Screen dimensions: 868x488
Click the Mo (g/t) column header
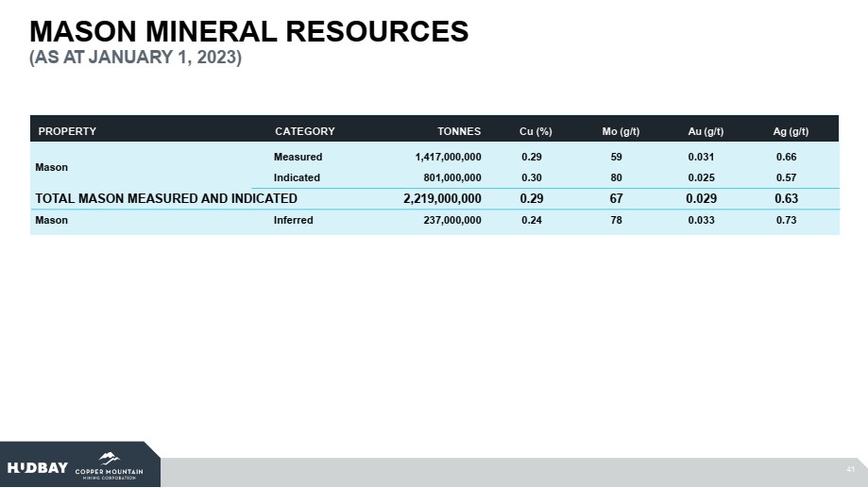coord(621,131)
